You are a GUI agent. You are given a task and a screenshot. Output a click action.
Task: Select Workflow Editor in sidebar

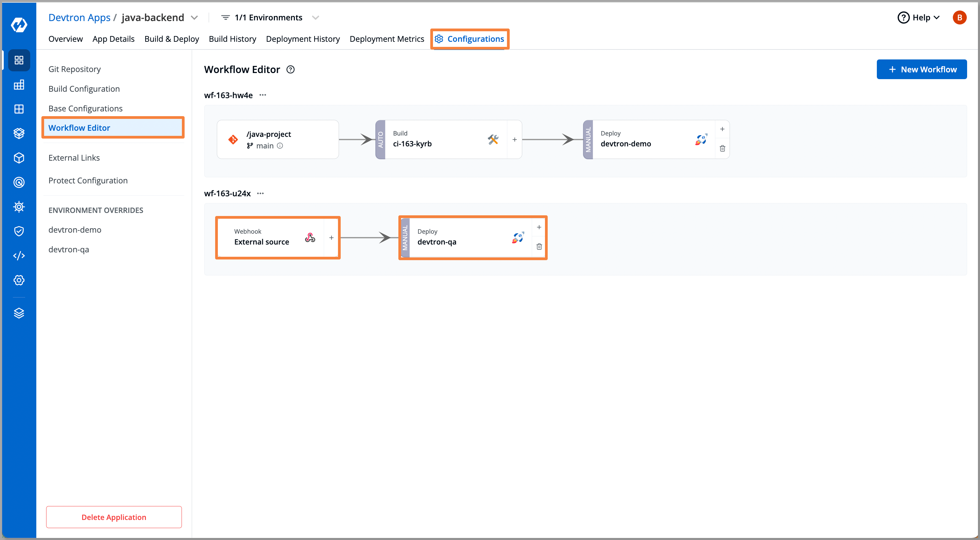pos(113,128)
